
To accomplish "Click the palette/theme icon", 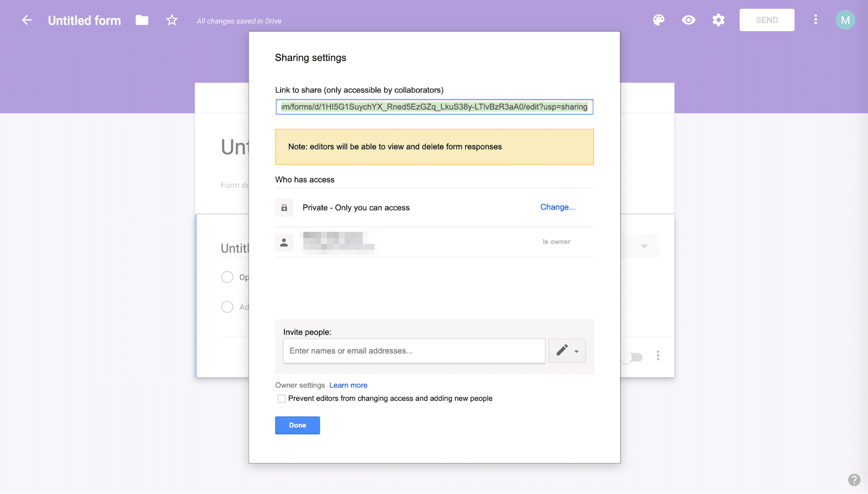I will pos(658,20).
